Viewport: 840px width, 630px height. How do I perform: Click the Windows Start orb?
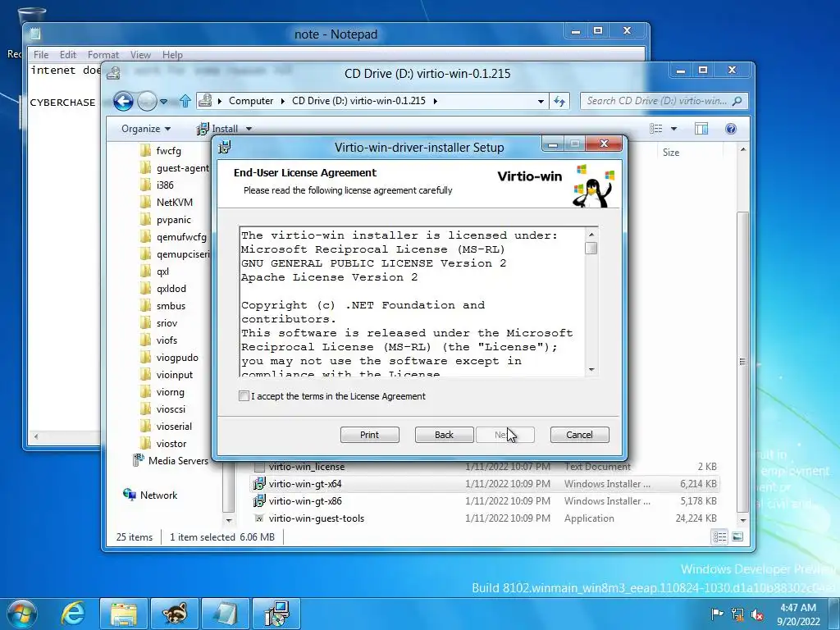pyautogui.click(x=22, y=614)
